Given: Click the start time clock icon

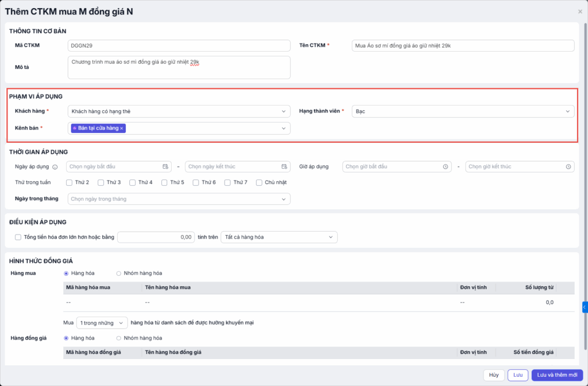Looking at the screenshot, I should coord(445,166).
